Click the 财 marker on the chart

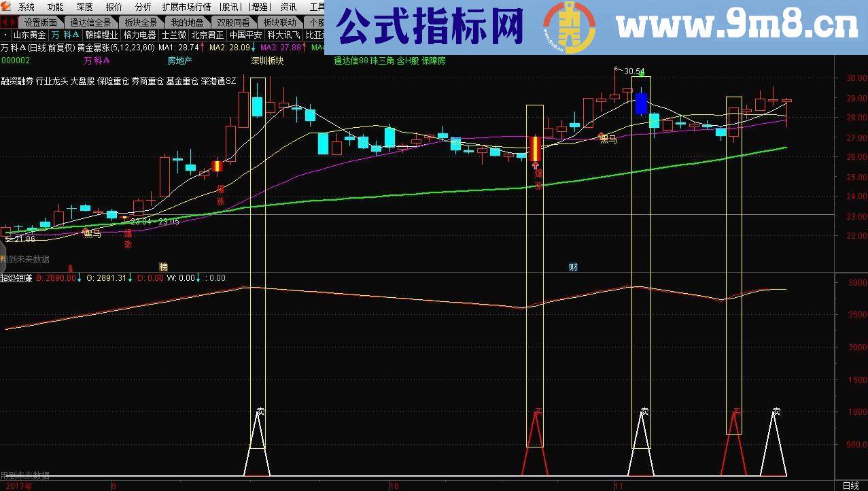coord(573,267)
